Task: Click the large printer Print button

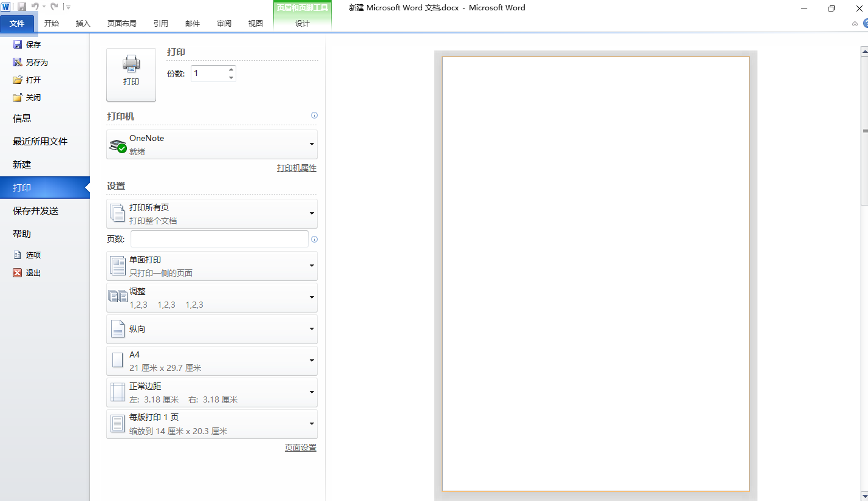Action: click(131, 75)
